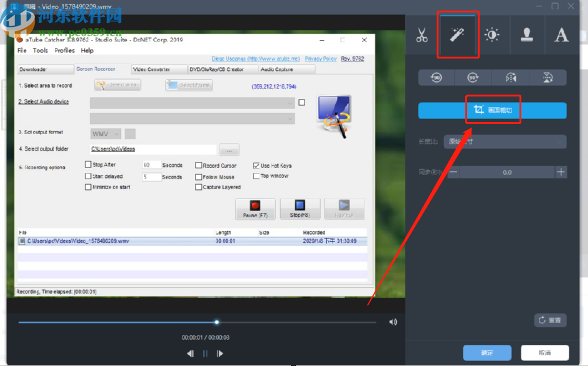Click the playback progress slider handle
The height and width of the screenshot is (366, 588).
tap(217, 322)
